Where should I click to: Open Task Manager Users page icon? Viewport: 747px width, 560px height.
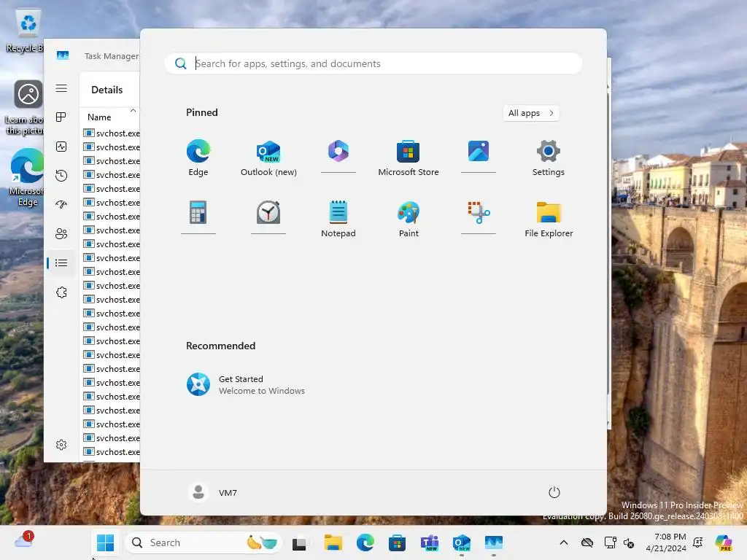coord(61,234)
